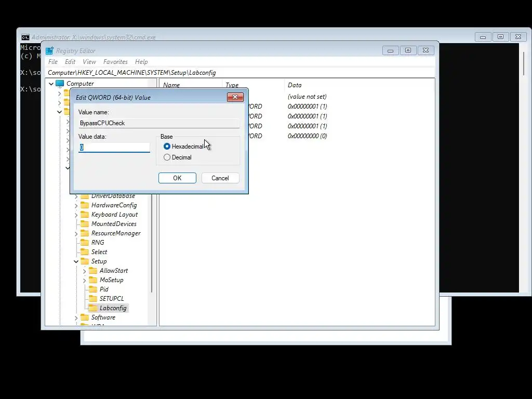Select the RNG key label
The width and height of the screenshot is (532, 399).
point(98,243)
